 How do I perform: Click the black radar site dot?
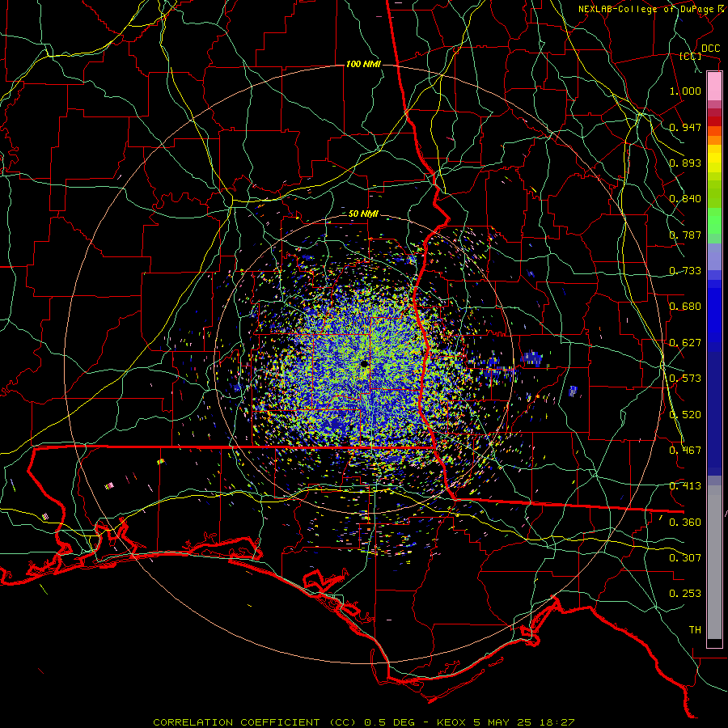click(365, 365)
